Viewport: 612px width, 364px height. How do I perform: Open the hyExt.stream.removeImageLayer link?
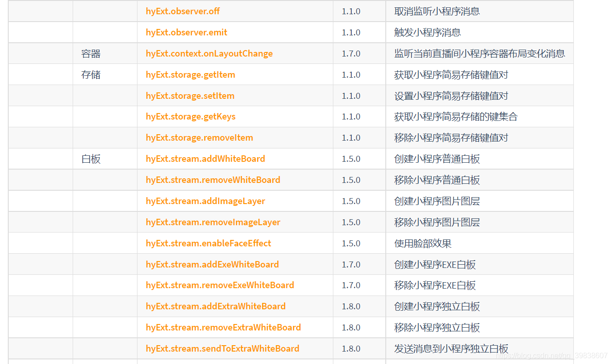(213, 222)
